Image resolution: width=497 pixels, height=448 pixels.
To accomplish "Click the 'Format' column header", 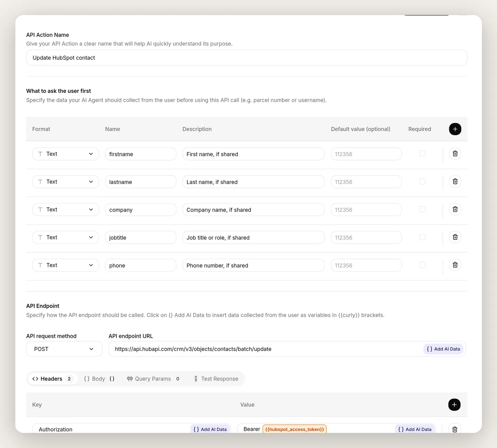I will click(x=41, y=129).
